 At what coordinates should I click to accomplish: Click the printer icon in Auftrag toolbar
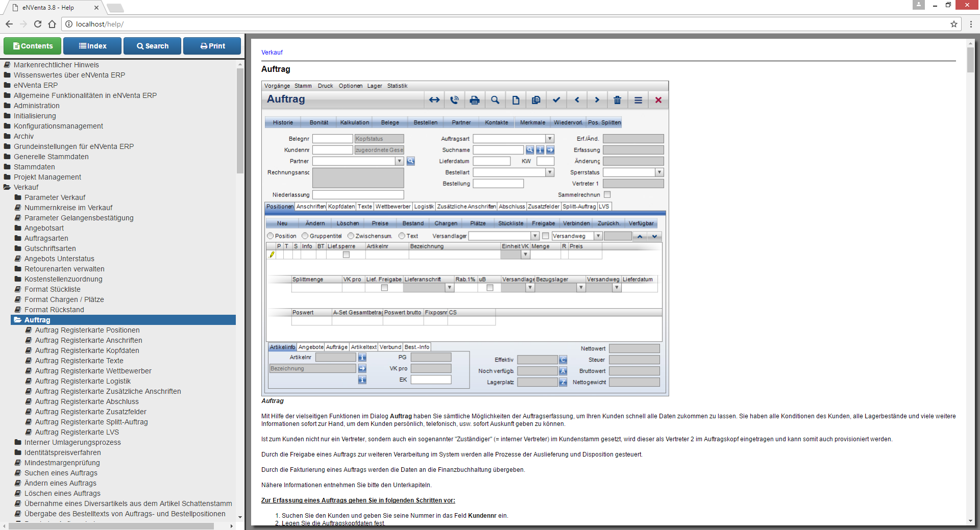click(475, 100)
